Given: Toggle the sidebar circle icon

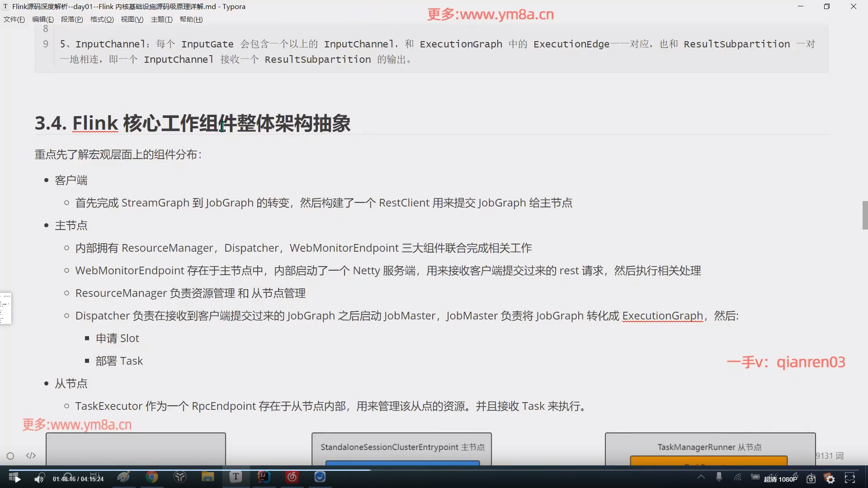Looking at the screenshot, I should [10, 456].
